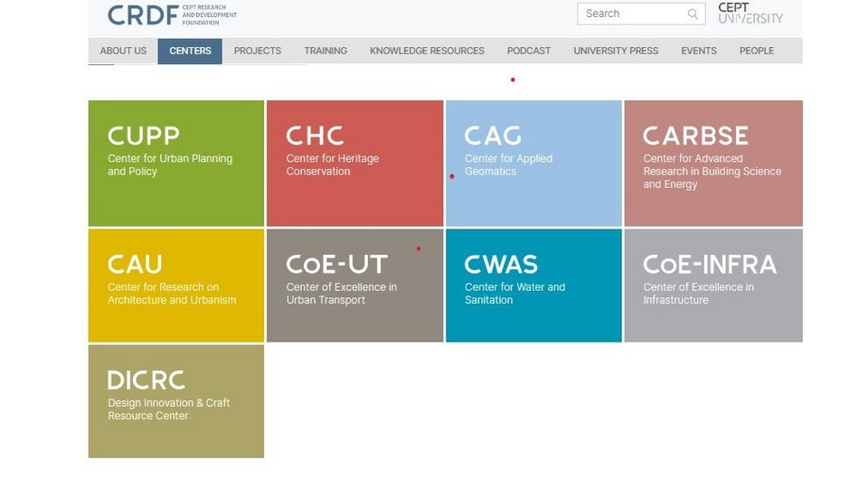Open the CEPT University logo link
The width and height of the screenshot is (868, 488).
click(x=750, y=14)
